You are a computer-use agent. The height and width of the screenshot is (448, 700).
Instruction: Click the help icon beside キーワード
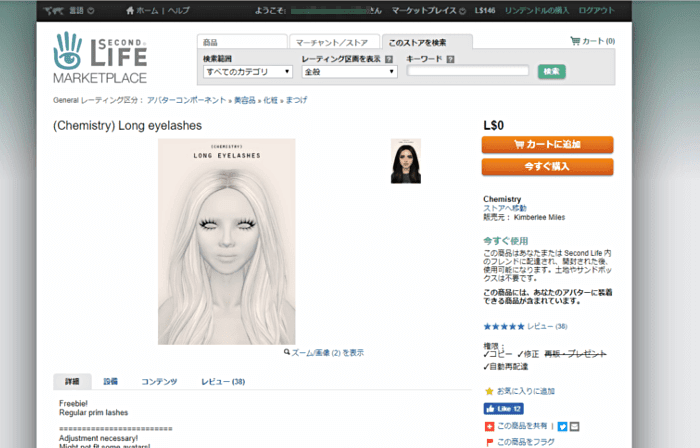tap(450, 59)
